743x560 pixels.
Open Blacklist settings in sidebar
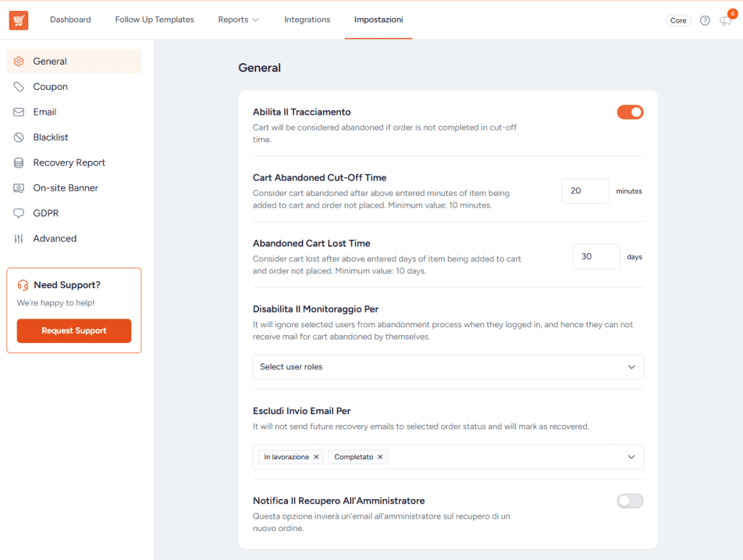pyautogui.click(x=74, y=137)
